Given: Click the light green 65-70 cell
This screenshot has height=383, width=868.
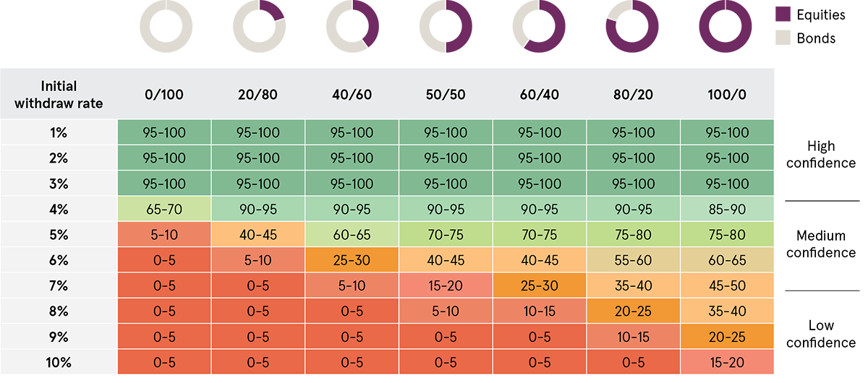Looking at the screenshot, I should pos(164,210).
